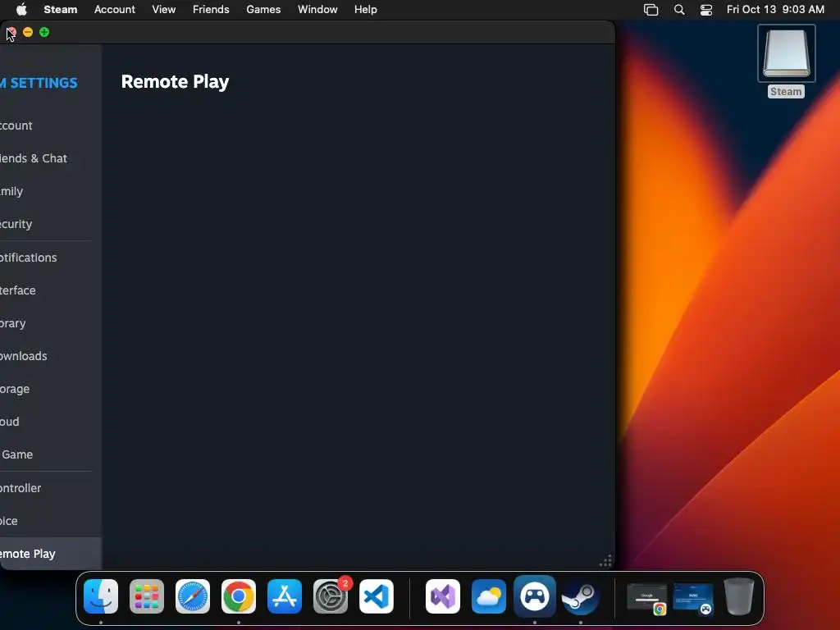
Task: Go to Family settings section
Action: [48, 191]
